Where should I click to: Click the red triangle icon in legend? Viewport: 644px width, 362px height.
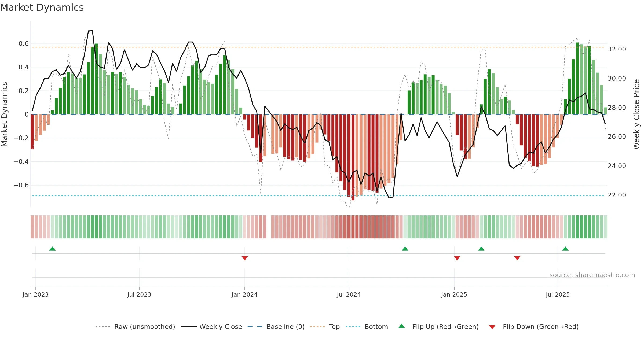click(x=492, y=327)
